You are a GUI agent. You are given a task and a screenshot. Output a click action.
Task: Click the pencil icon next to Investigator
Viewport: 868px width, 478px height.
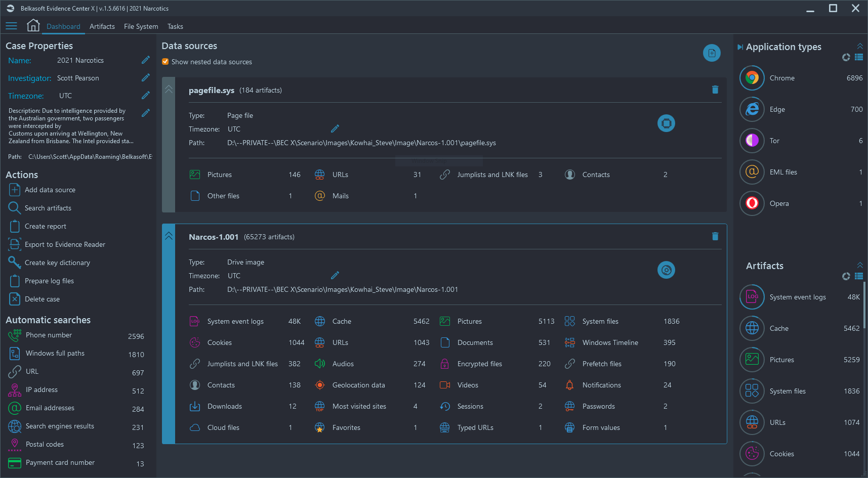coord(145,78)
